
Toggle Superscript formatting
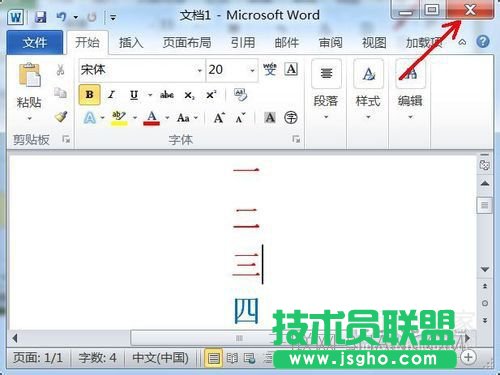pos(211,95)
